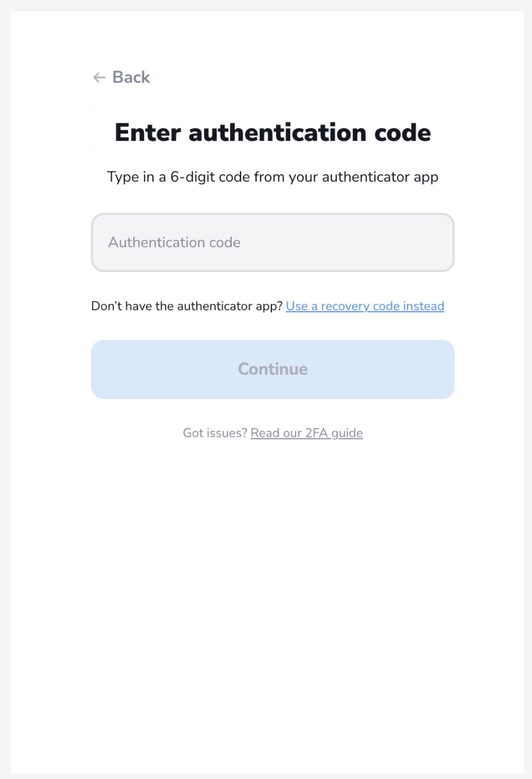Click the Authentication code placeholder text
This screenshot has height=779, width=532.
click(174, 243)
